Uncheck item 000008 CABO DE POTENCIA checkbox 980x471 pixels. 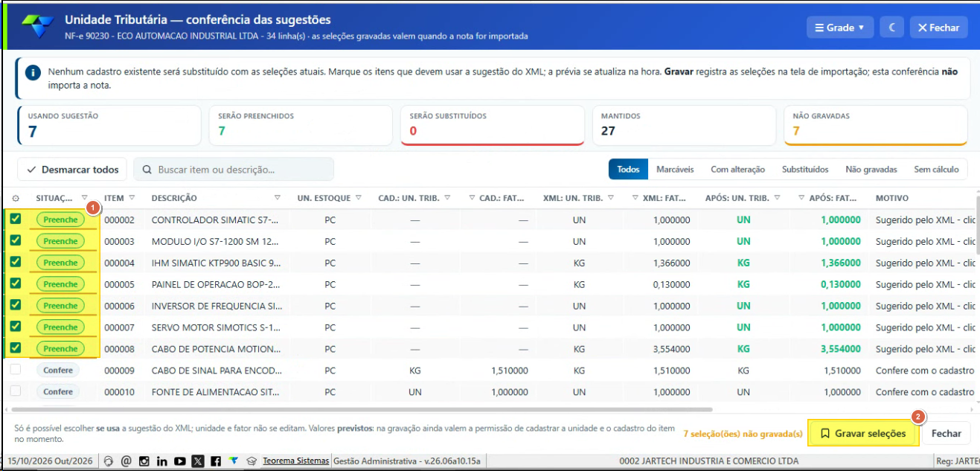coord(16,347)
